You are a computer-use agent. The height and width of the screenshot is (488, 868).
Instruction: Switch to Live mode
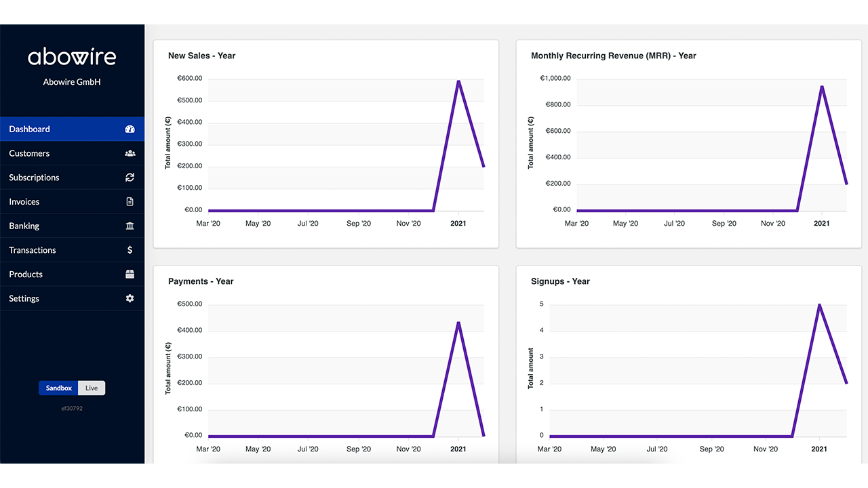click(92, 388)
